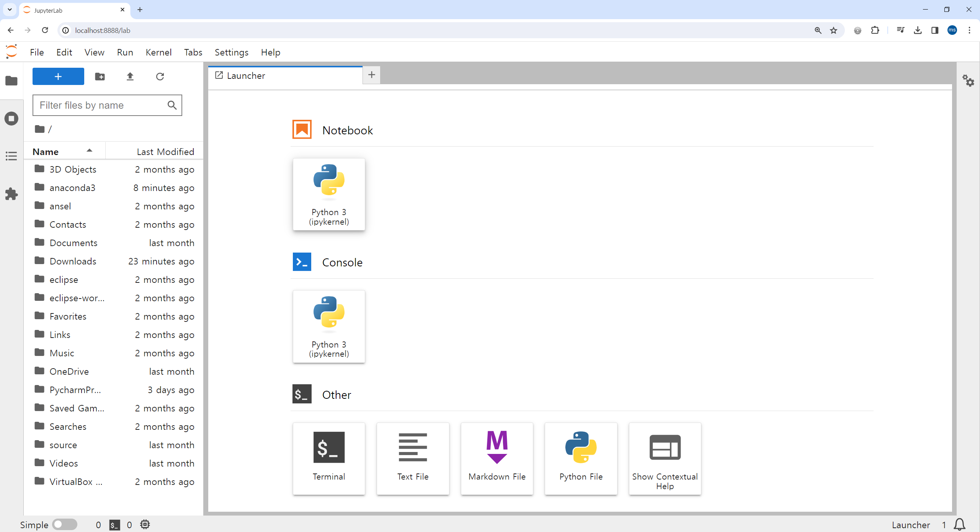Screen dimensions: 980x532
Task: Close the JupyterLab browser tab
Action: tap(122, 10)
